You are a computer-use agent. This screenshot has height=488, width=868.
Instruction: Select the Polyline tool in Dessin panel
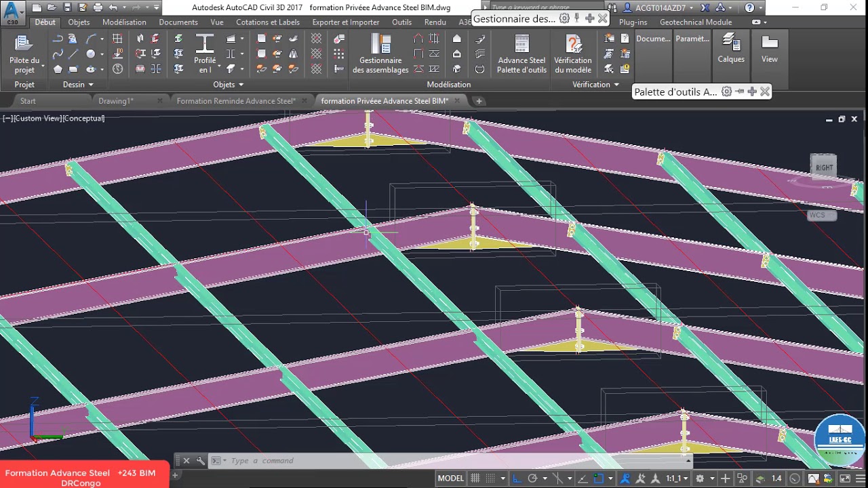point(58,39)
